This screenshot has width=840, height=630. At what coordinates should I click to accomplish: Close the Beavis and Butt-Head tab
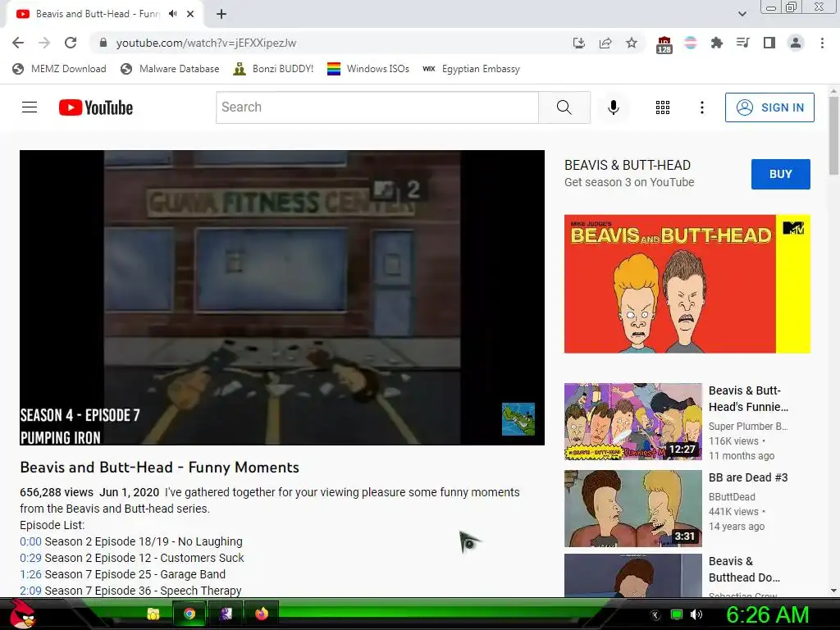(190, 14)
